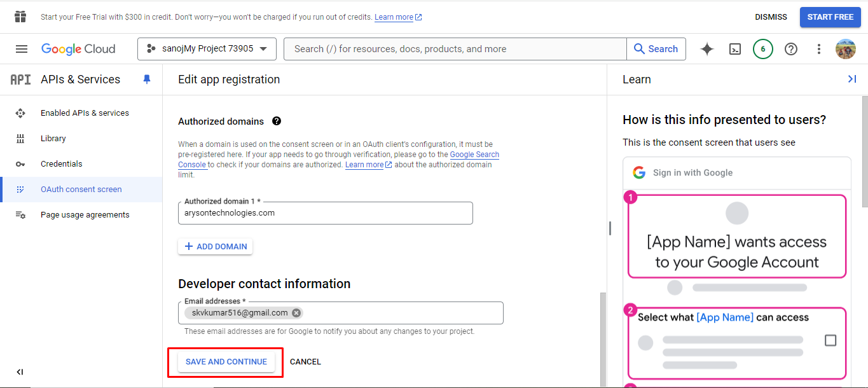Remove skvkumar516@gmail.com email chip

(x=296, y=313)
